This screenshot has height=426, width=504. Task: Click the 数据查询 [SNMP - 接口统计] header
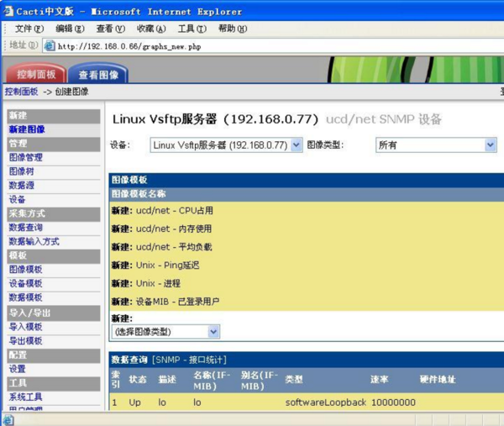point(169,360)
